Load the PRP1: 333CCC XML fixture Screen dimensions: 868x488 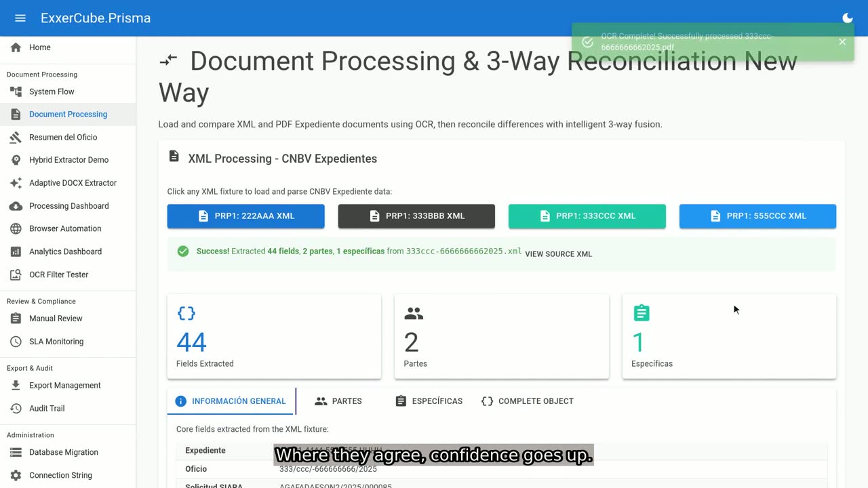click(587, 216)
